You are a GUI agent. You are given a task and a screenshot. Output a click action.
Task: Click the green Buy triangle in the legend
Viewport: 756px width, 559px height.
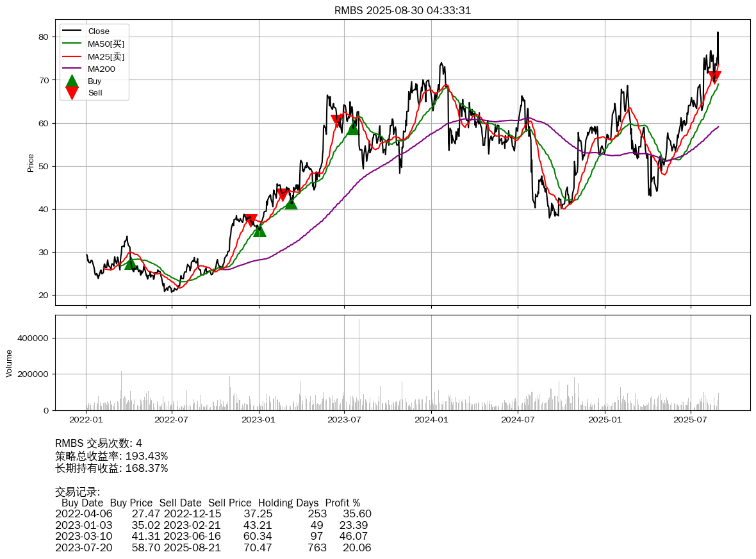coord(72,81)
